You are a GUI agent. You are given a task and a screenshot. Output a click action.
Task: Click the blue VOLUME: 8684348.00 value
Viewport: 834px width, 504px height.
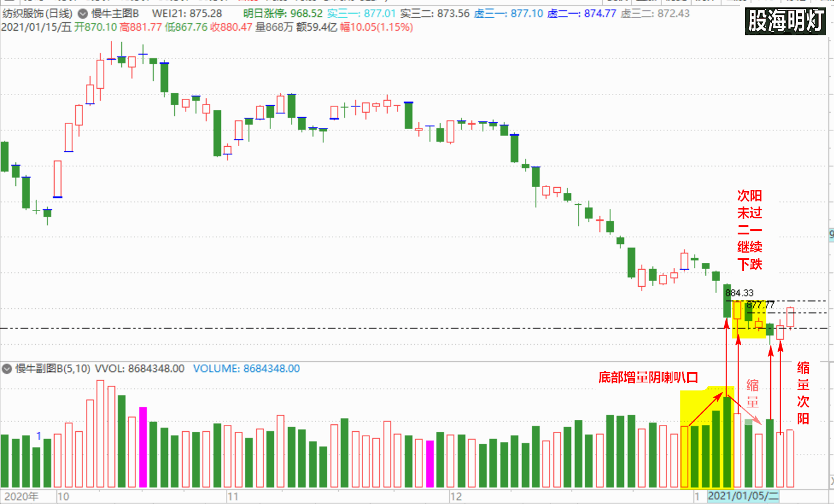pos(246,369)
